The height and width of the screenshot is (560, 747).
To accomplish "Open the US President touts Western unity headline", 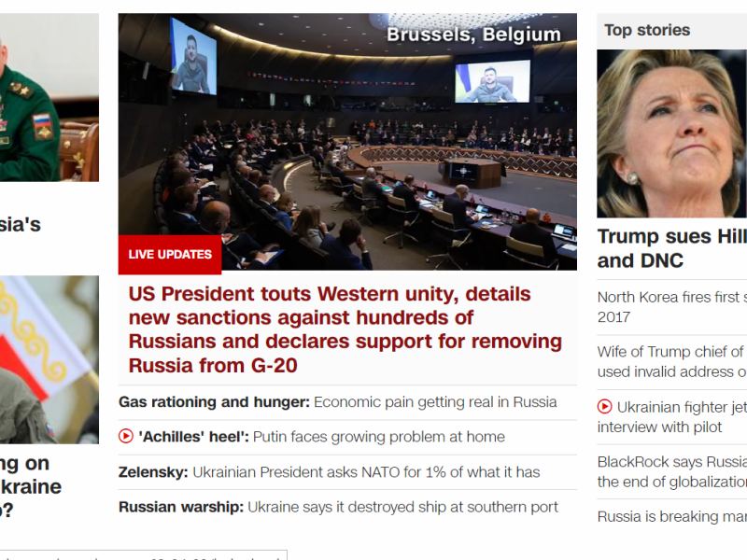I will tap(345, 329).
